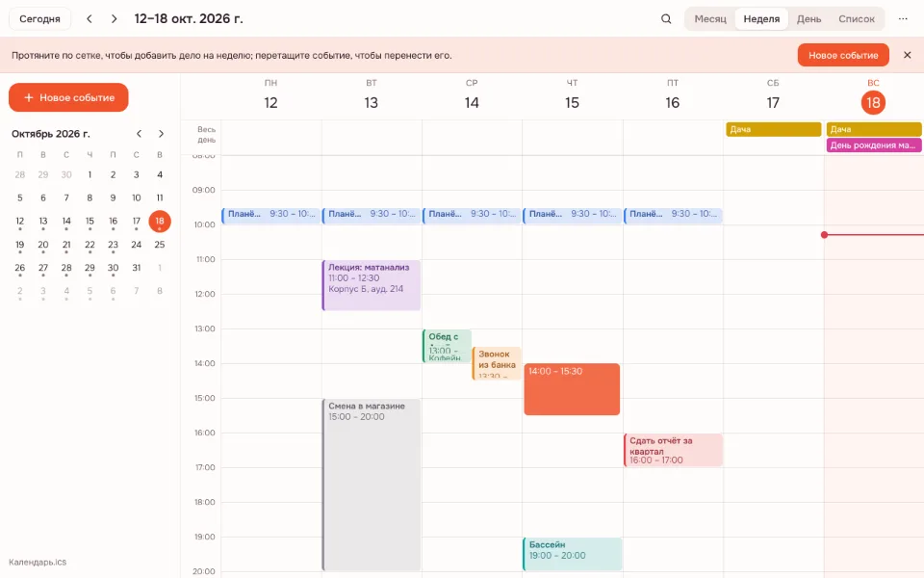Viewport: 924px width, 578px height.
Task: Go to previous week with top chevron
Action: [x=90, y=19]
